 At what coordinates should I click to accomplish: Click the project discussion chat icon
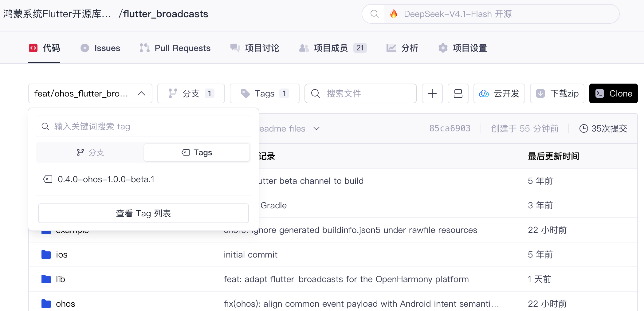(x=235, y=48)
